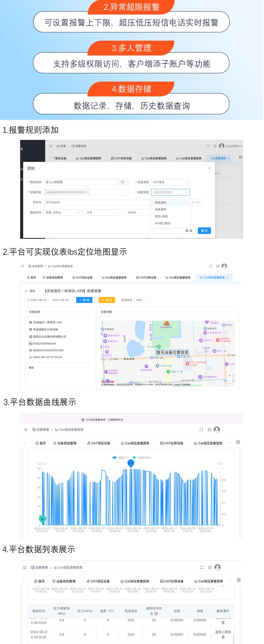Switch to the T液压设备 tab

[x=60, y=158]
